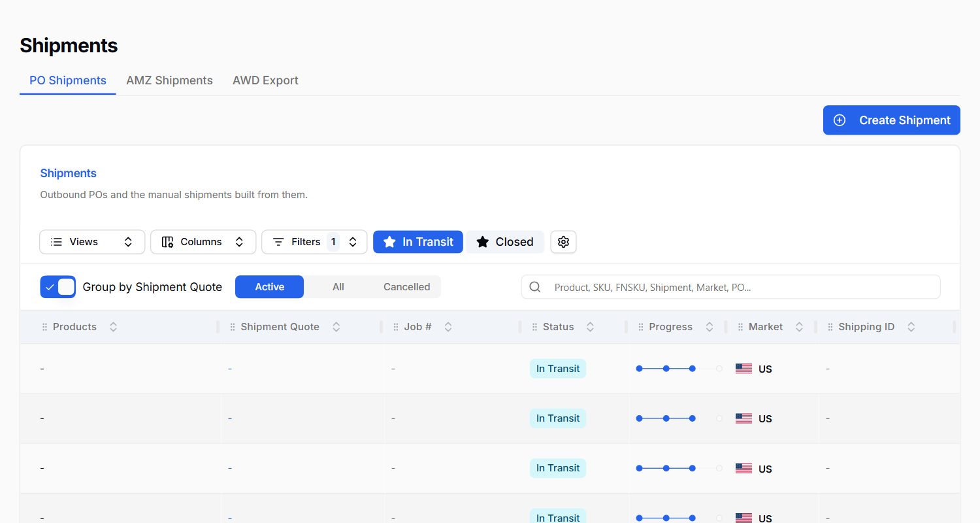Sort by the Shipment Quote column arrows
Screen dimensions: 980x523
pyautogui.click(x=336, y=327)
